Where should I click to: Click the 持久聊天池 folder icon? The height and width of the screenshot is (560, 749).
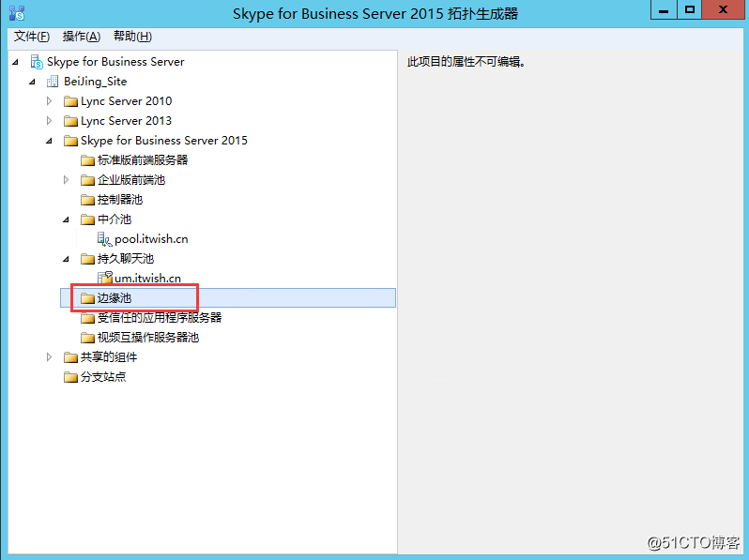pyautogui.click(x=87, y=259)
